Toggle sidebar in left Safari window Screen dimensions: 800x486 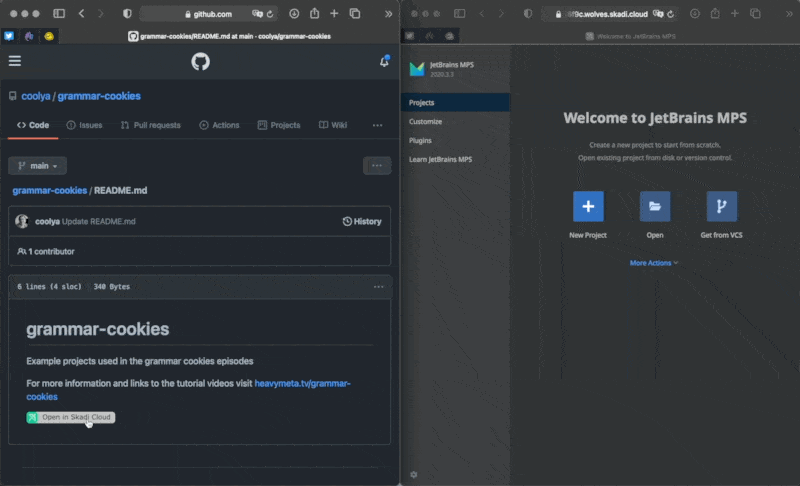pos(59,14)
